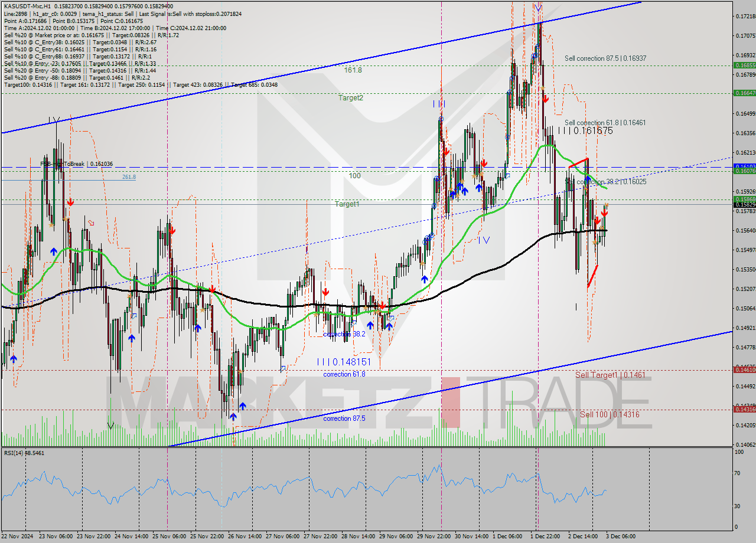Click the '30 Nov 14:00' time axis label
The image size is (756, 543).
473,537
